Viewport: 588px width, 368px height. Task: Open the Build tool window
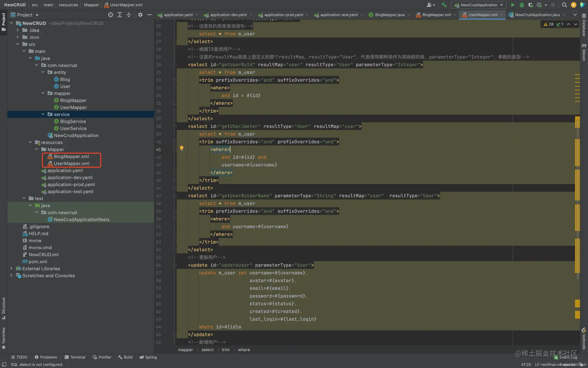pyautogui.click(x=125, y=357)
